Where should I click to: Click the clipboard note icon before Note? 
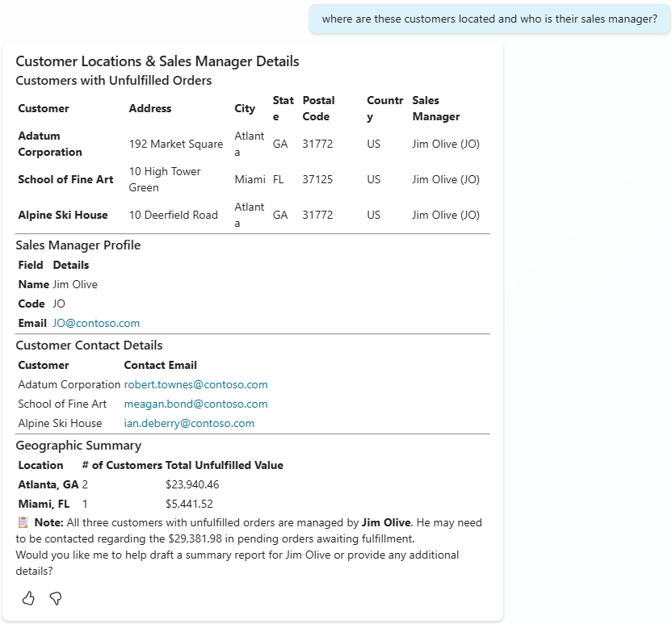point(23,522)
